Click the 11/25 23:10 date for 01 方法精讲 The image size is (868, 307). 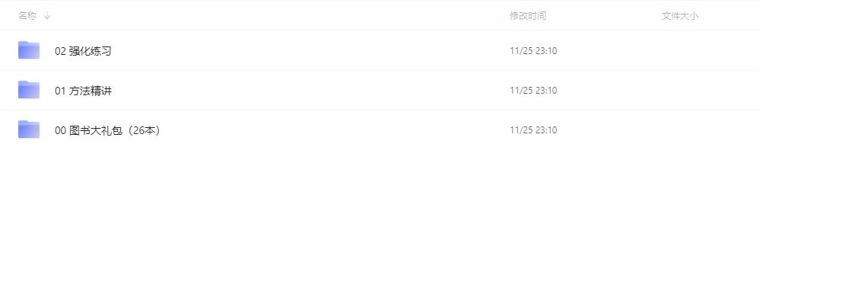click(x=533, y=91)
